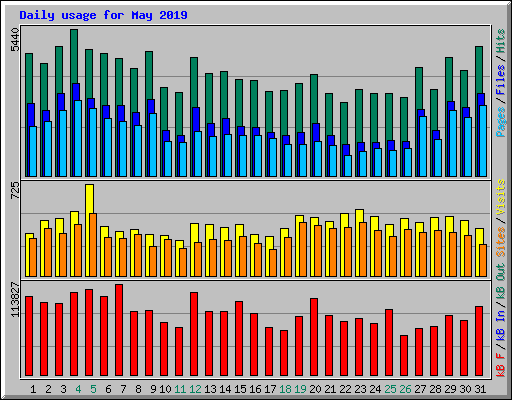
Task: Click day 12 on the x-axis
Action: coord(195,389)
